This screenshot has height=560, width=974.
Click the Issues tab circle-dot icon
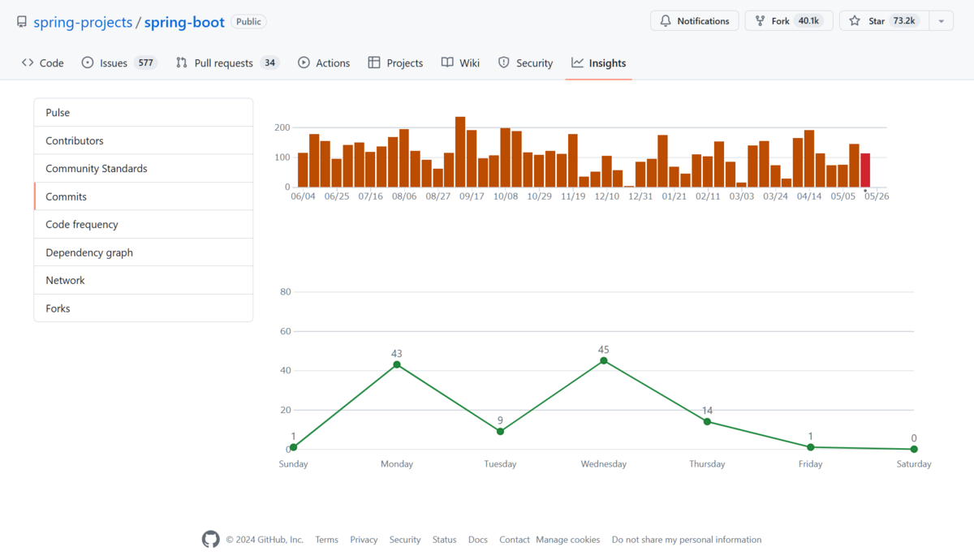click(x=88, y=62)
